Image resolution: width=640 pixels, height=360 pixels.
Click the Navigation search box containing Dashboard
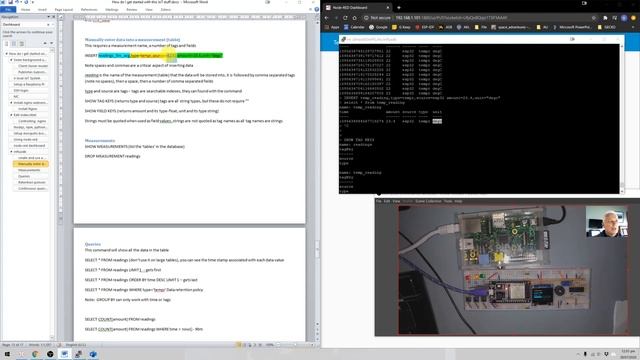[x=24, y=24]
